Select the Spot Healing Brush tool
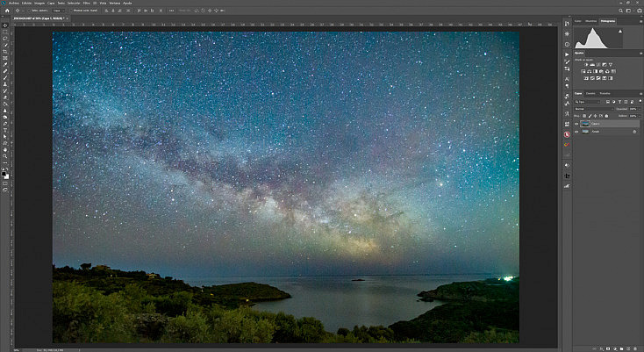 pyautogui.click(x=5, y=70)
